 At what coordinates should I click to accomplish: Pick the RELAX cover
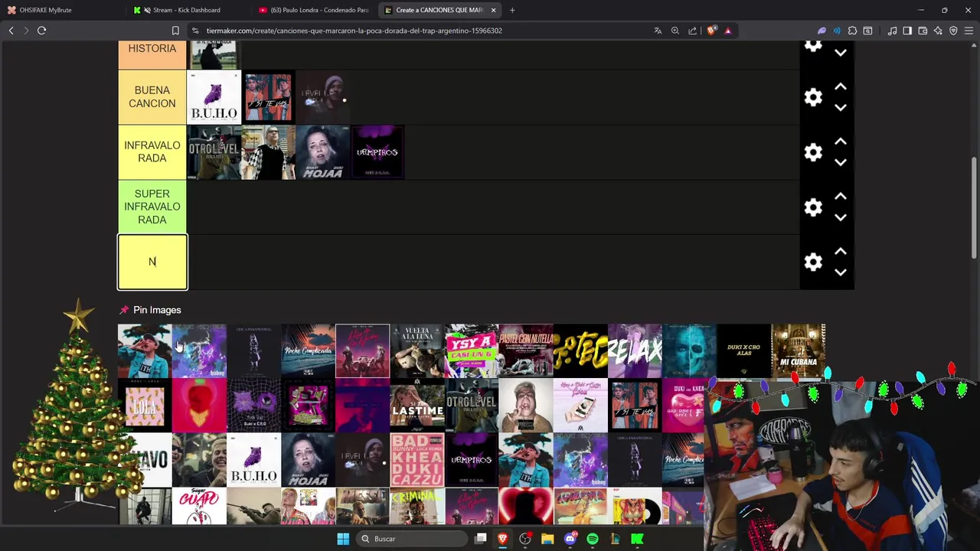[x=635, y=351]
